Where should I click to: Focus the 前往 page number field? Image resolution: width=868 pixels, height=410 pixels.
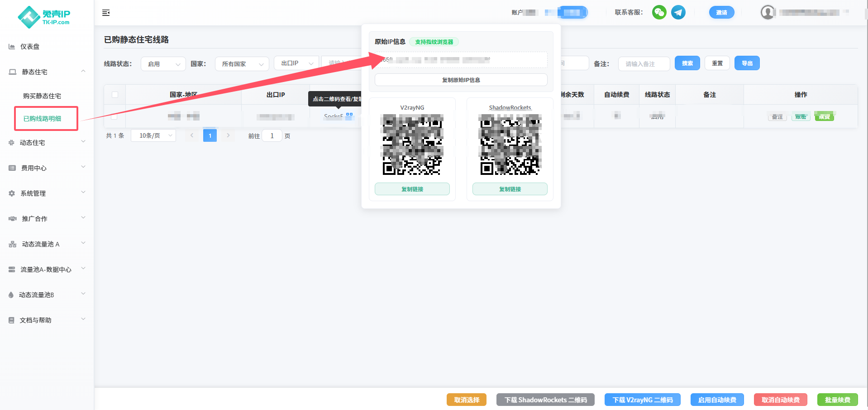coord(272,135)
